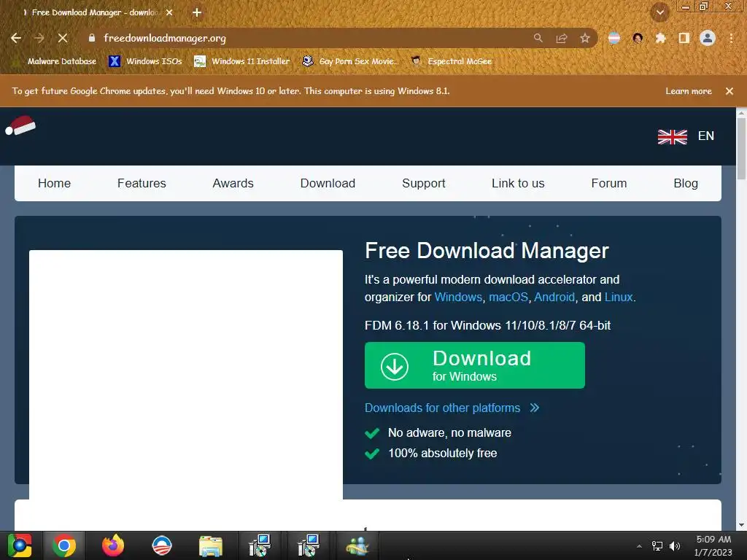This screenshot has height=560, width=747.
Task: Open the Start button in taskbar
Action: (20, 545)
